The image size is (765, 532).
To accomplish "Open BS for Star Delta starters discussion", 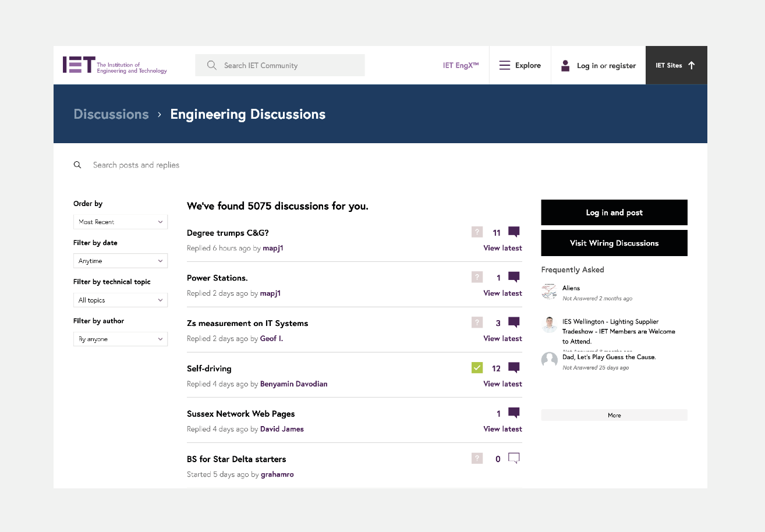I will (x=236, y=459).
